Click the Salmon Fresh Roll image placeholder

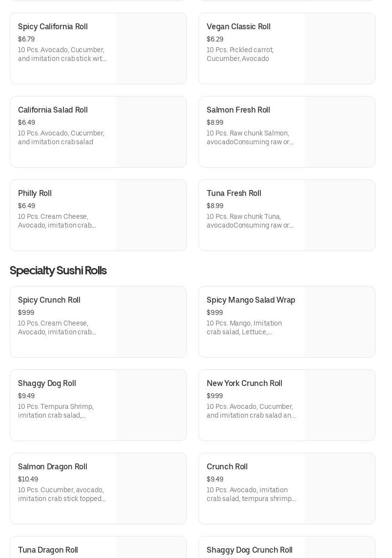(339, 132)
